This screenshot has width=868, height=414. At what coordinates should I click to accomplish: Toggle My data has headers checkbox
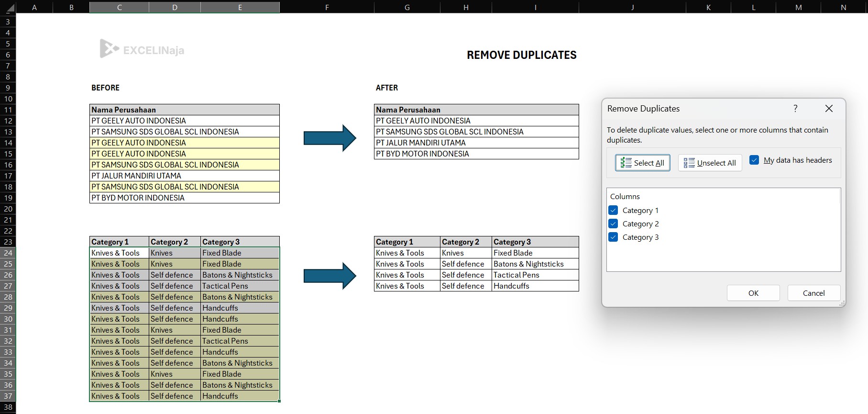click(x=754, y=160)
